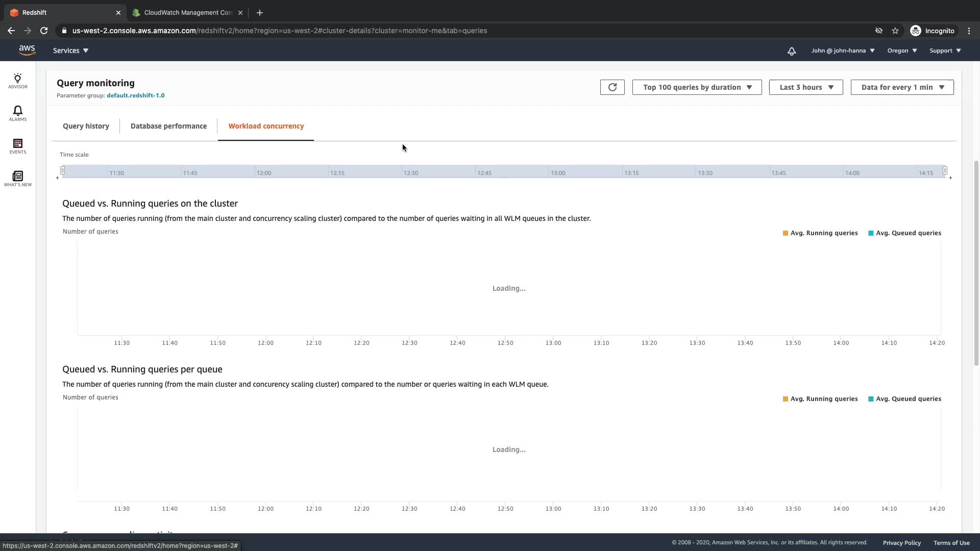Open the Alarms bell icon
The height and width of the screenshot is (551, 980).
tap(17, 113)
